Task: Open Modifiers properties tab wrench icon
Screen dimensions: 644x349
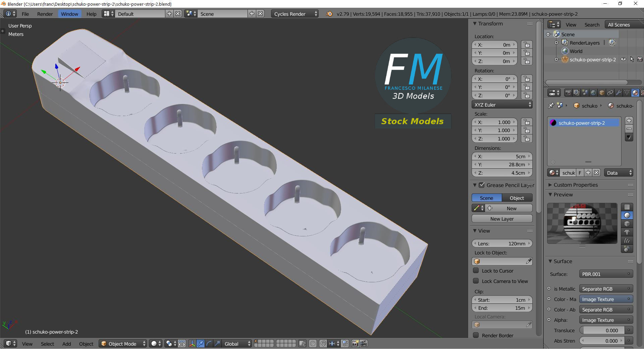Action: [x=619, y=93]
